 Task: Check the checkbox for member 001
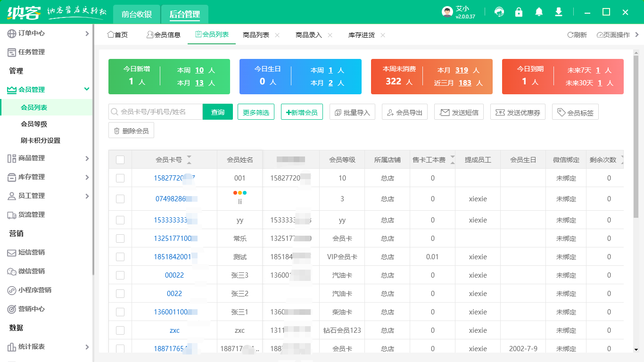pyautogui.click(x=120, y=178)
